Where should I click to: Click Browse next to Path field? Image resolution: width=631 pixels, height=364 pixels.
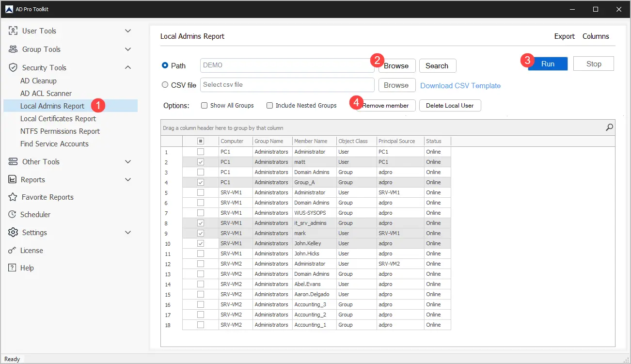396,65
